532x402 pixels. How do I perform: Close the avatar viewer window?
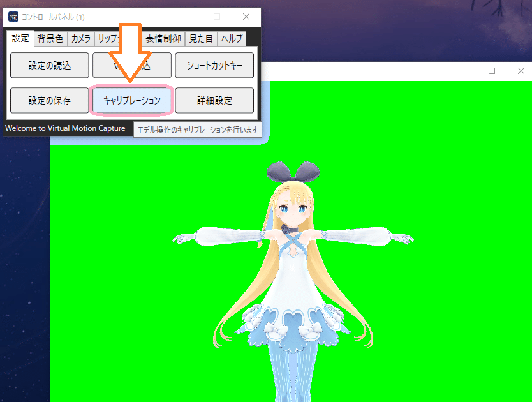pos(521,71)
